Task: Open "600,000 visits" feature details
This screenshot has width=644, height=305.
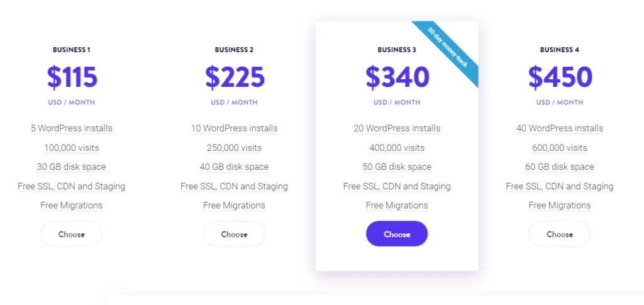Action: [559, 148]
